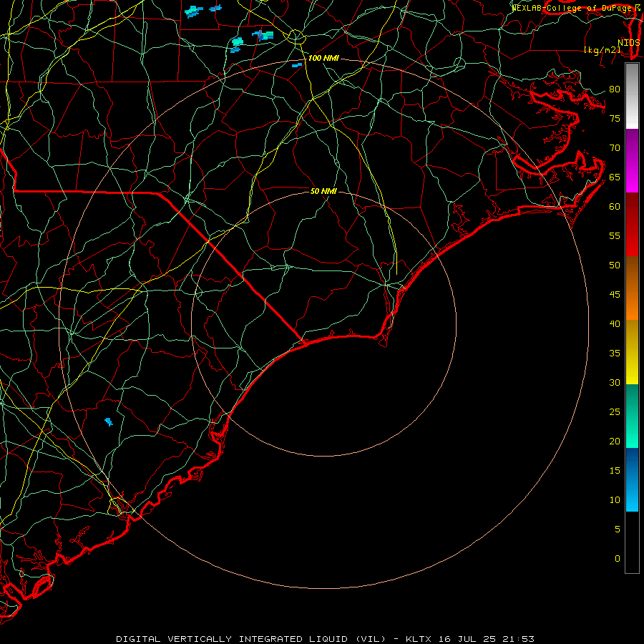Click the 30 value on the legend scale
This screenshot has height=644, width=644.
click(x=615, y=383)
